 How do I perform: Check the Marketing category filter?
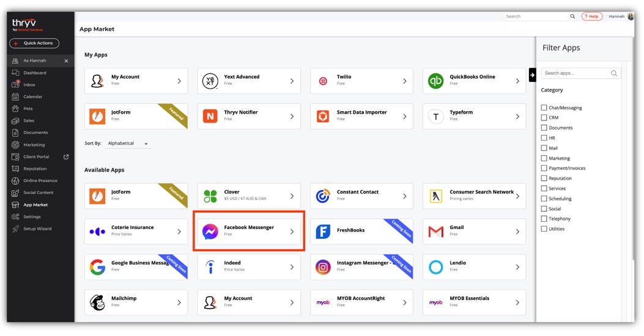[544, 158]
